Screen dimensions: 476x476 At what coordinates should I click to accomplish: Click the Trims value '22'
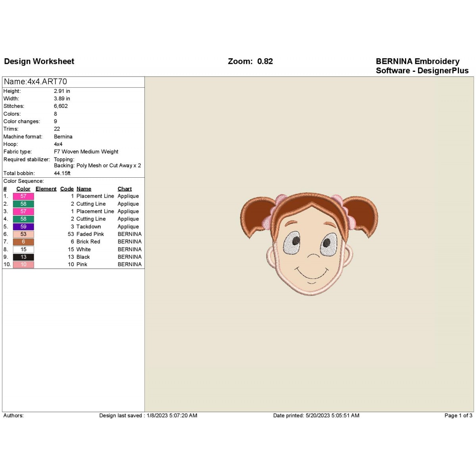[57, 129]
